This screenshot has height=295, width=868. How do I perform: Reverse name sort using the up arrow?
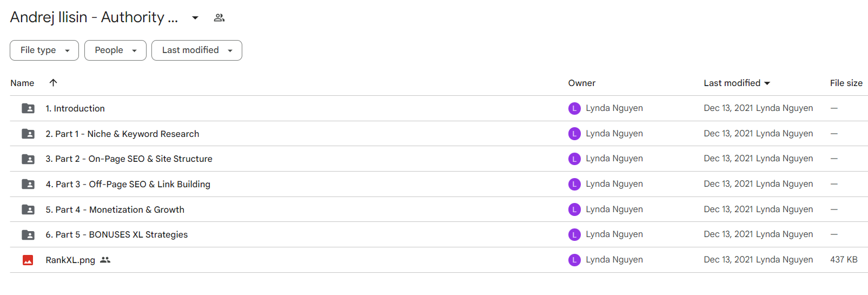pos(53,83)
